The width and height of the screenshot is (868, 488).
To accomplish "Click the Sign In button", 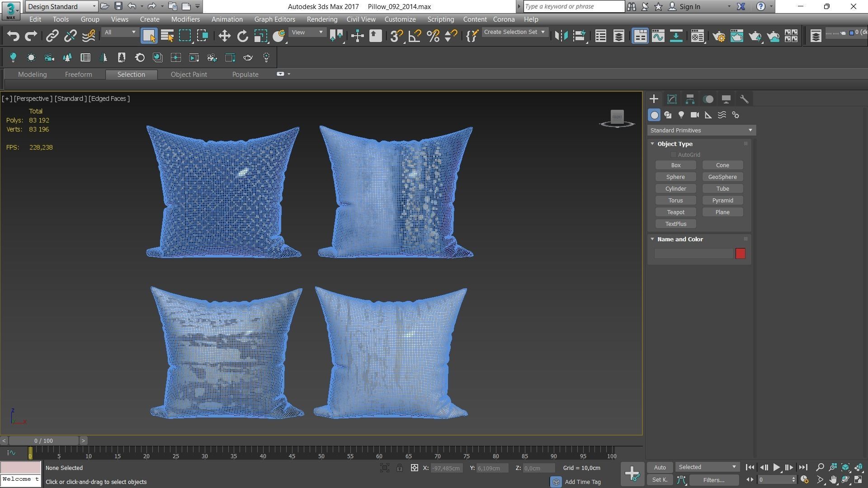I will [684, 7].
